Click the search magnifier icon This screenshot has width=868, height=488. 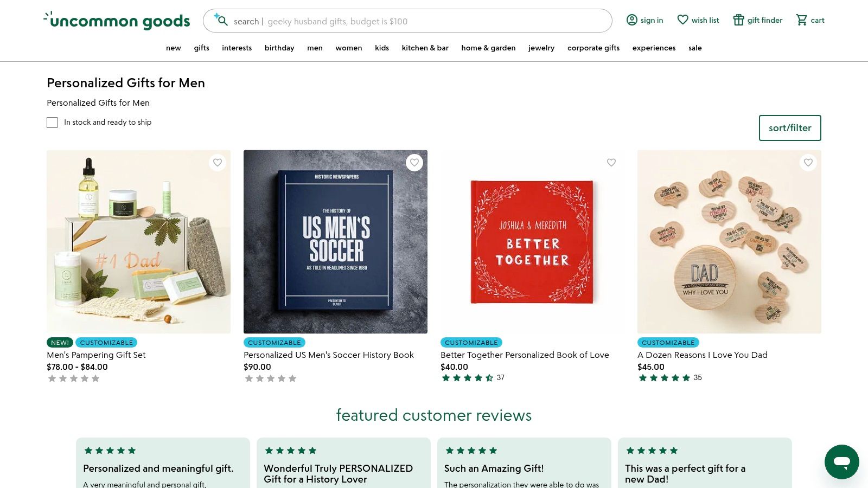[x=222, y=21]
